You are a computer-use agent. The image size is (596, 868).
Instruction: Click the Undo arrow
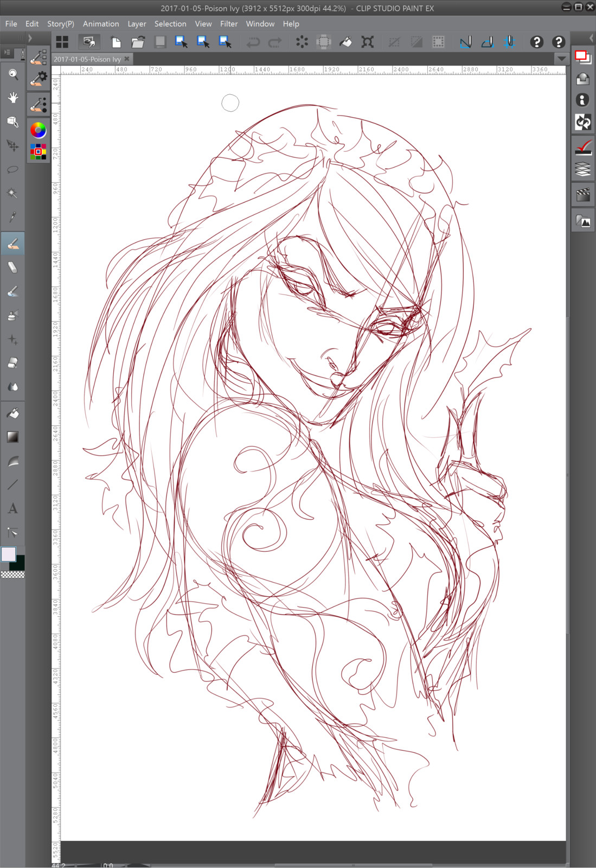point(253,42)
